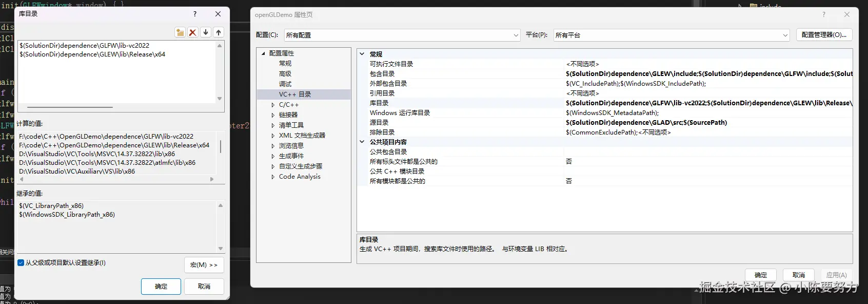Click the computed path ending in MSVC\14.37.32822\lib\x86
This screenshot has height=304, width=868.
coord(97,154)
